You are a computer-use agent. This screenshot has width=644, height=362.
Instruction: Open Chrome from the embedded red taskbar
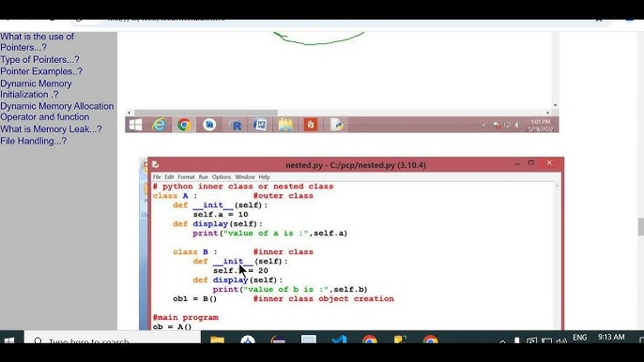pos(184,125)
